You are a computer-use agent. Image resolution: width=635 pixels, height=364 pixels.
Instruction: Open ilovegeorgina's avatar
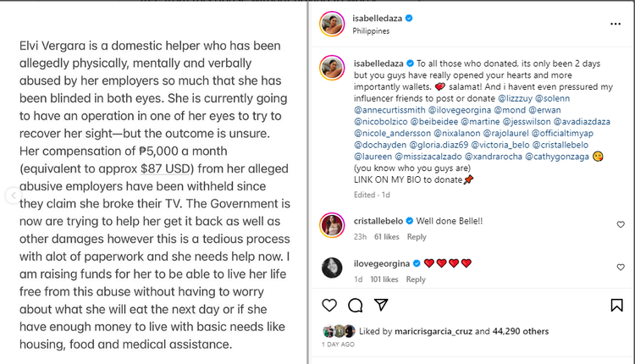[330, 267]
